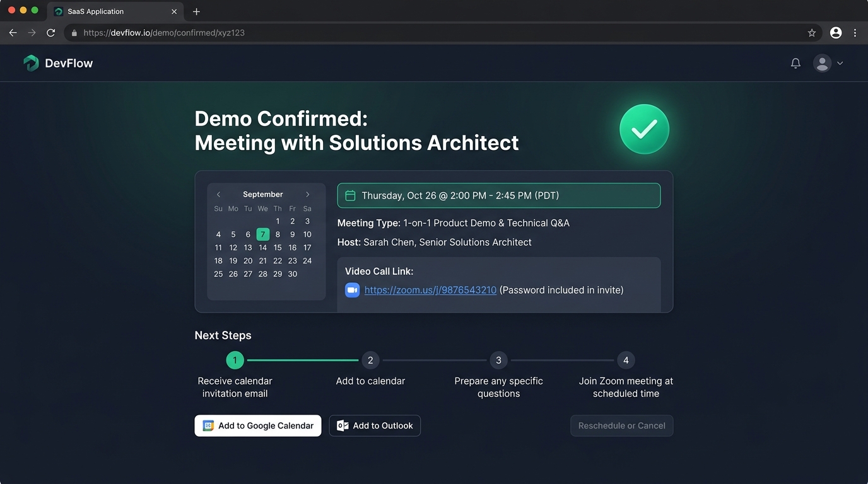Screen dimensions: 868x484
Task: Click the 'Demo Confirmed:' heading
Action: point(281,118)
